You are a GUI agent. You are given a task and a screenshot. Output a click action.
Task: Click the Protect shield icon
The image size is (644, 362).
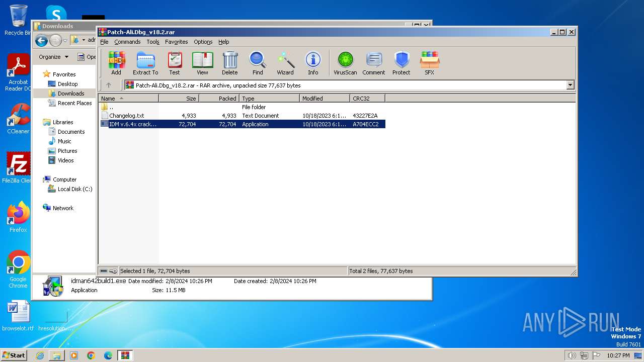(x=401, y=63)
